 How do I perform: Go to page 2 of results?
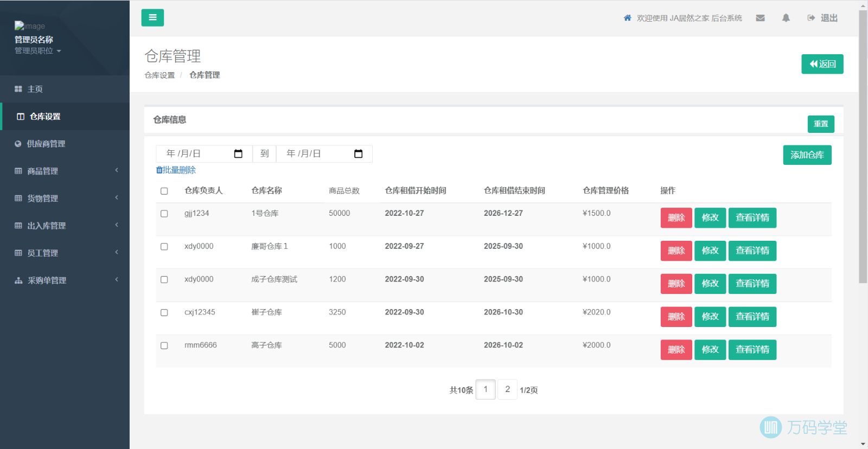[507, 389]
